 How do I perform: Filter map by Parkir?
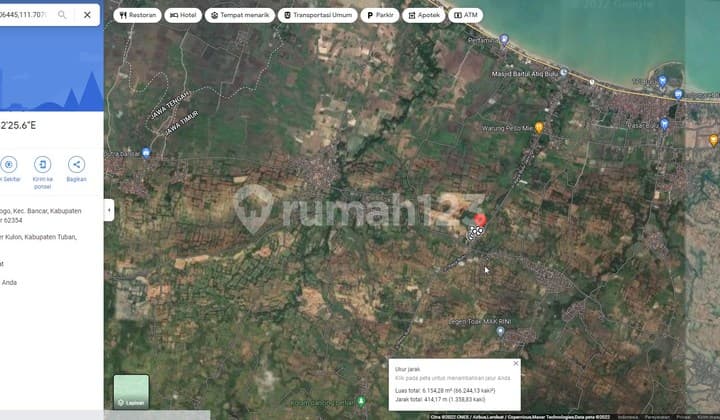[x=380, y=15]
